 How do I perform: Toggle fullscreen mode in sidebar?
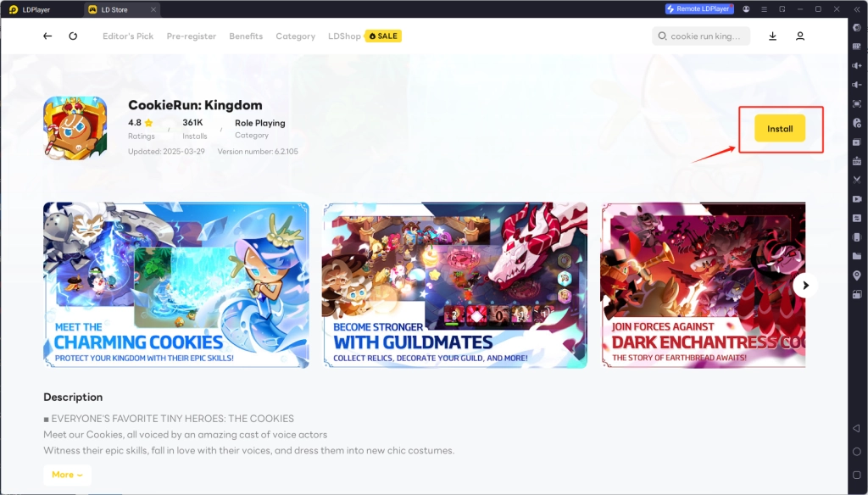[857, 103]
